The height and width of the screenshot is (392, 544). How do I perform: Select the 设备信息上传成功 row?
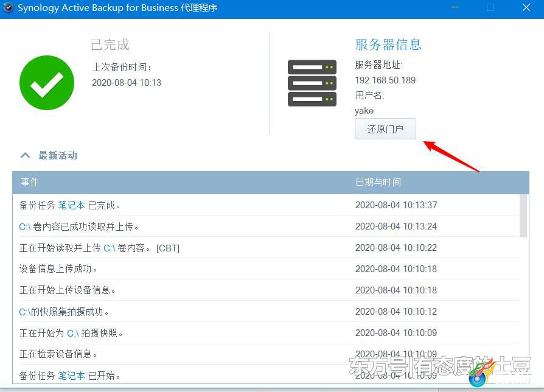pos(266,269)
